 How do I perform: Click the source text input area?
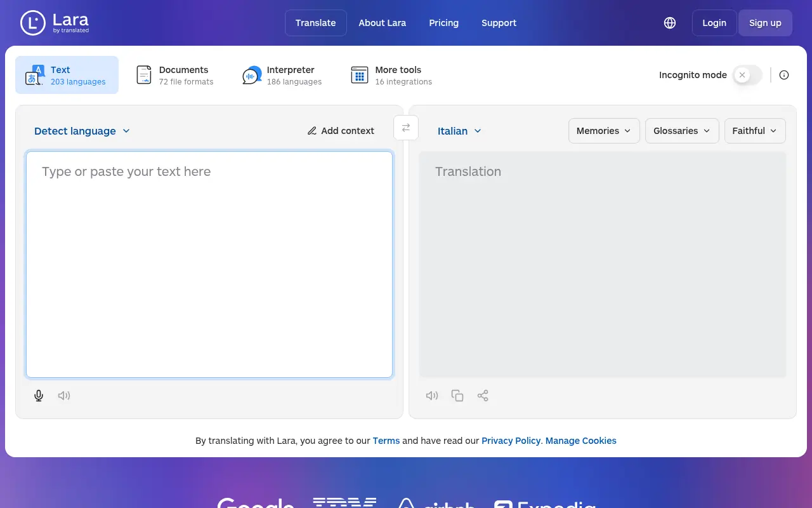(x=209, y=264)
